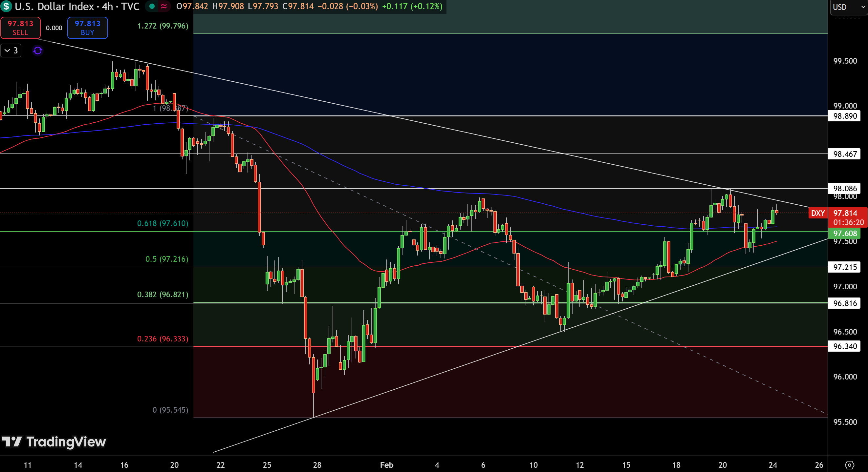Select the 0.618 (97.610) Fibonacci label
This screenshot has width=868, height=472.
(163, 223)
